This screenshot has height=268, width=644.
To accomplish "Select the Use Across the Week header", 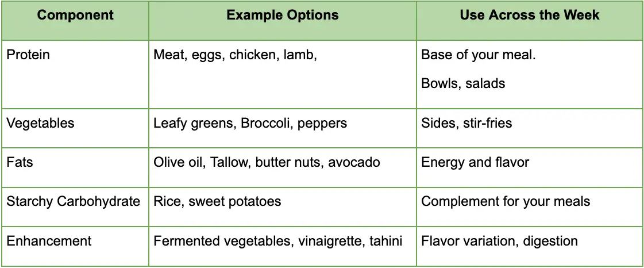I will click(x=529, y=16).
